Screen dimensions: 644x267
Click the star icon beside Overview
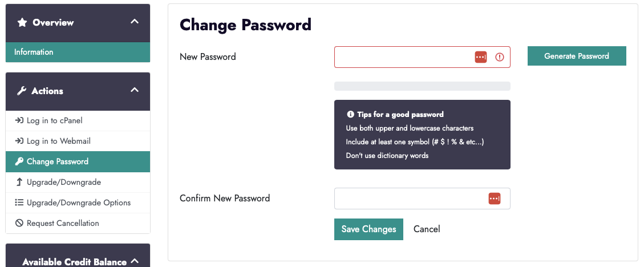coord(22,23)
